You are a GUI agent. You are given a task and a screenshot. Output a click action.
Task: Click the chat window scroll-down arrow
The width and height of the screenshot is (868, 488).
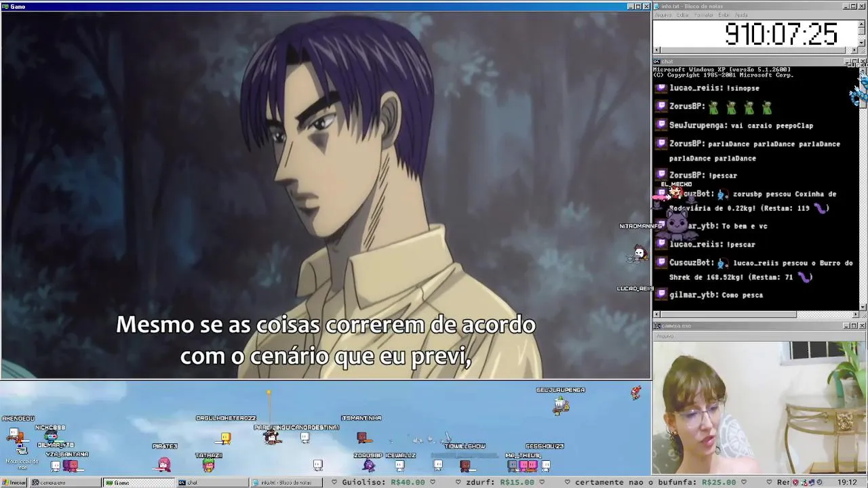point(863,306)
